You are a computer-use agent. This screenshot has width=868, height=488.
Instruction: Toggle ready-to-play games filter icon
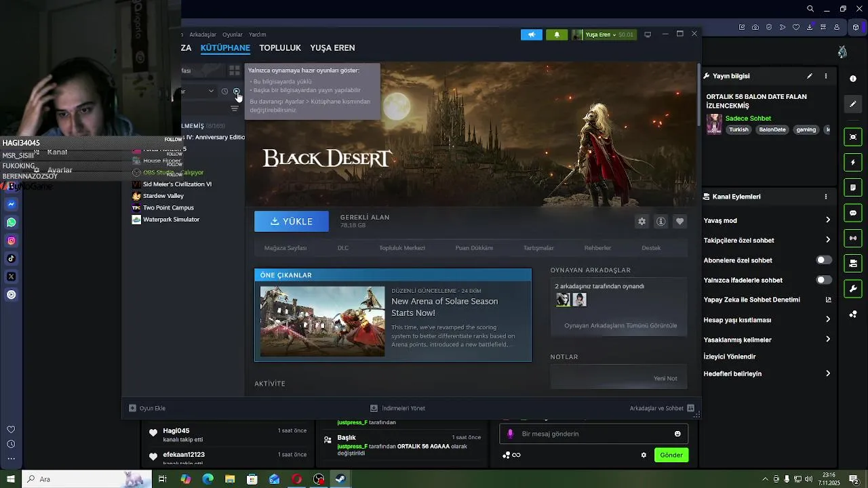(236, 91)
